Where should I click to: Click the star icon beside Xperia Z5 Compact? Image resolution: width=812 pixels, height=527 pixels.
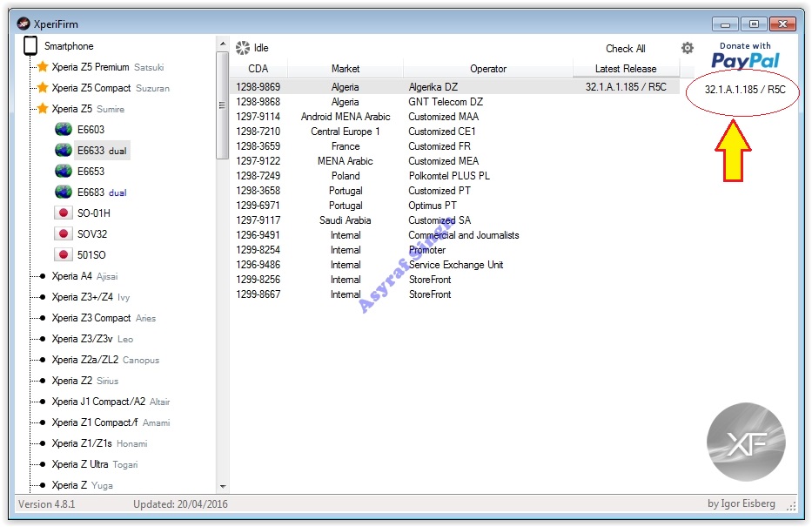click(43, 88)
